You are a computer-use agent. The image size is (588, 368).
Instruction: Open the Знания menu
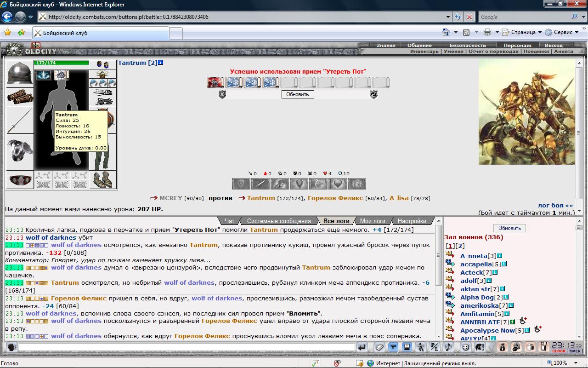pos(386,45)
